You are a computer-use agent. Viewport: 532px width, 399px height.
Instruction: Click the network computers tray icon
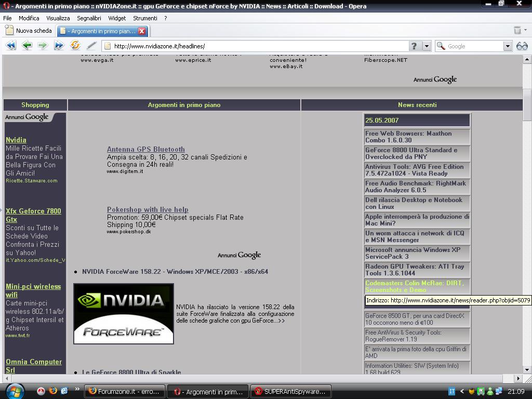click(499, 392)
